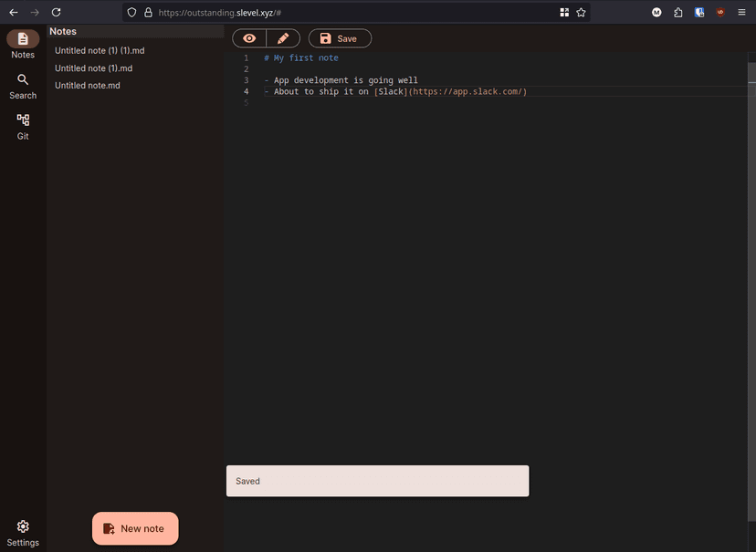The width and height of the screenshot is (756, 552).
Task: Create a New note
Action: pos(135,528)
